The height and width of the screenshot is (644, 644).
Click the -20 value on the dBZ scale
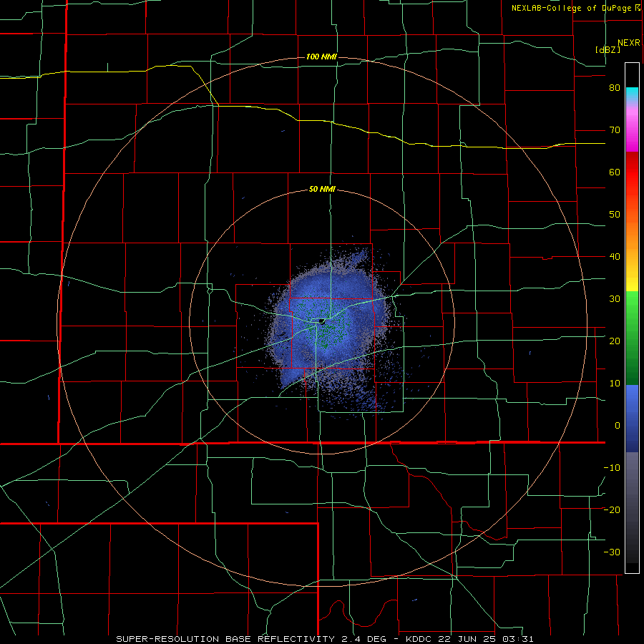tap(612, 509)
